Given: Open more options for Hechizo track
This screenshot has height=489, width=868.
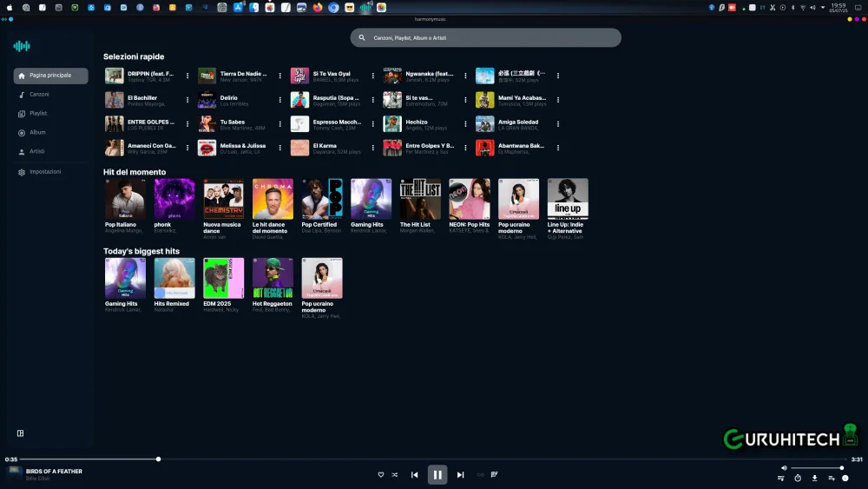Looking at the screenshot, I should (466, 124).
